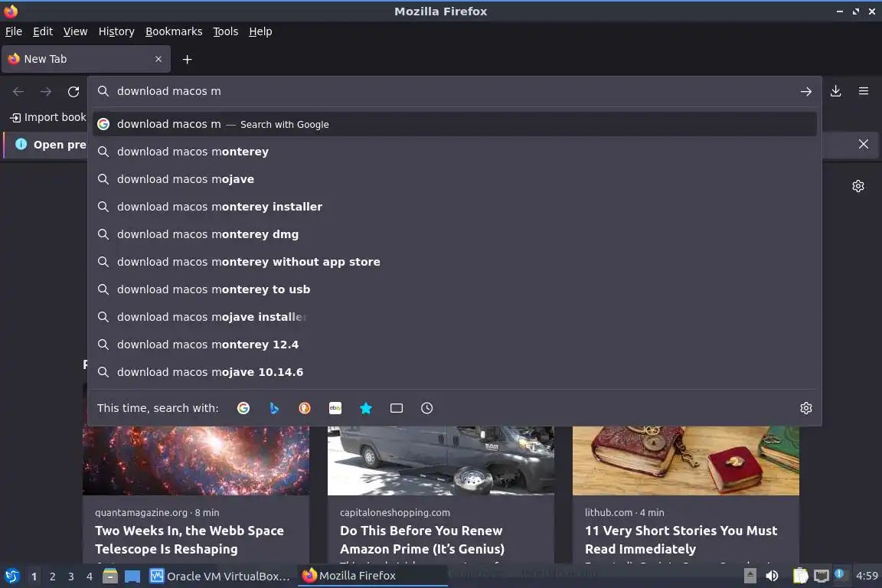Image resolution: width=882 pixels, height=588 pixels.
Task: Choose 'download macos monterey 12.4' suggestion
Action: click(x=455, y=345)
